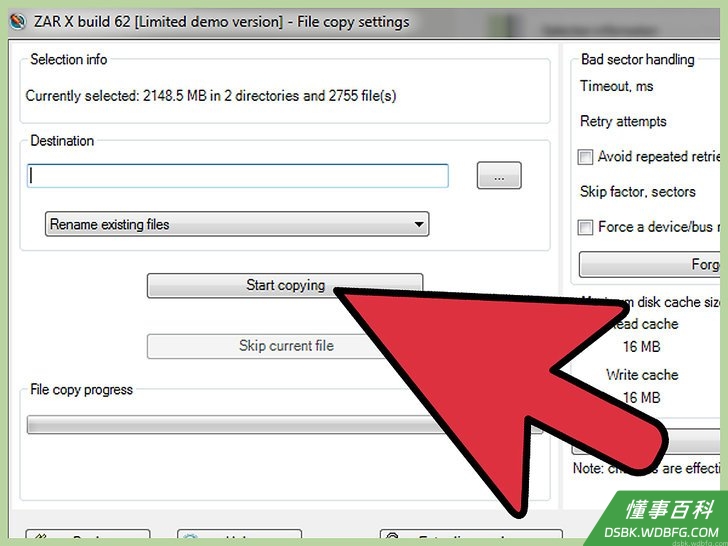This screenshot has height=546, width=728.
Task: Click the Skip factor, sectors label
Action: (x=637, y=192)
